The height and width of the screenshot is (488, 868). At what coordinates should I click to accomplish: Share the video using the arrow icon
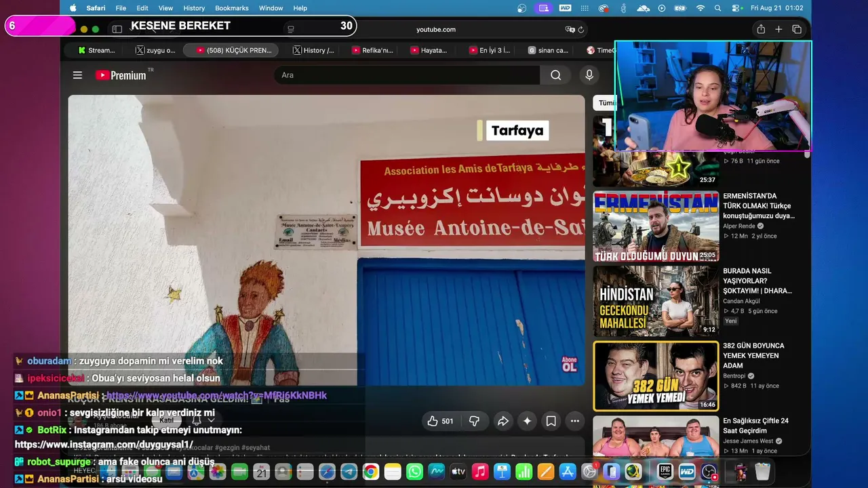(x=503, y=421)
